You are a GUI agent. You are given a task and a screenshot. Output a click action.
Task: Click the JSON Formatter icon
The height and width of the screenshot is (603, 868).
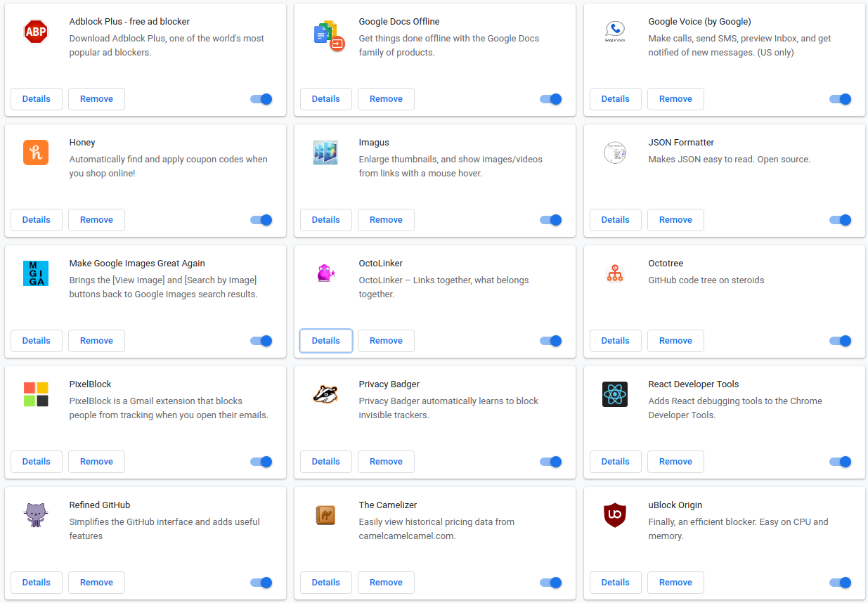coord(615,153)
